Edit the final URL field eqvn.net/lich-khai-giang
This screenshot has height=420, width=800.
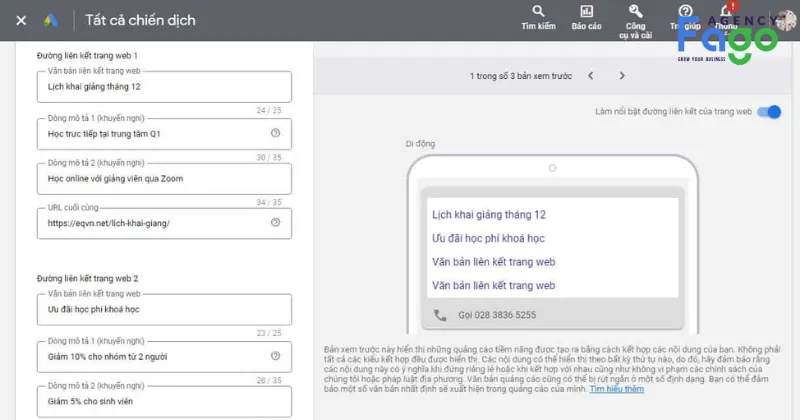pos(164,223)
